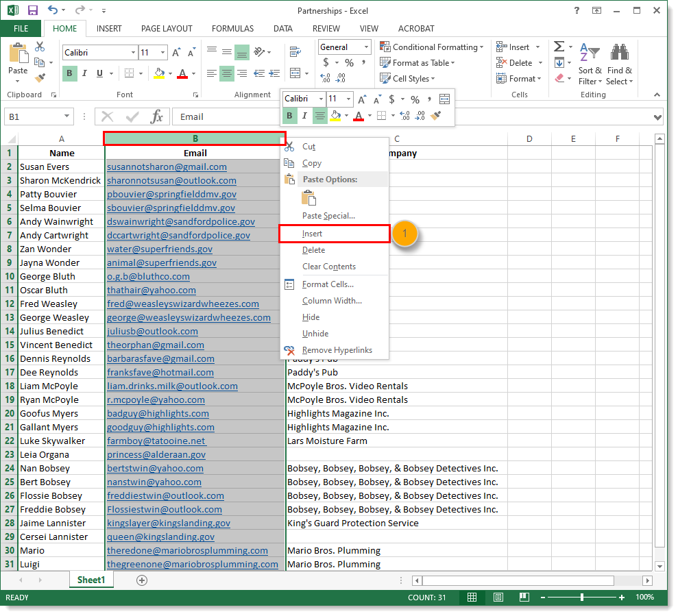Choose Hide from the context menu
678x616 pixels.
tap(334, 317)
